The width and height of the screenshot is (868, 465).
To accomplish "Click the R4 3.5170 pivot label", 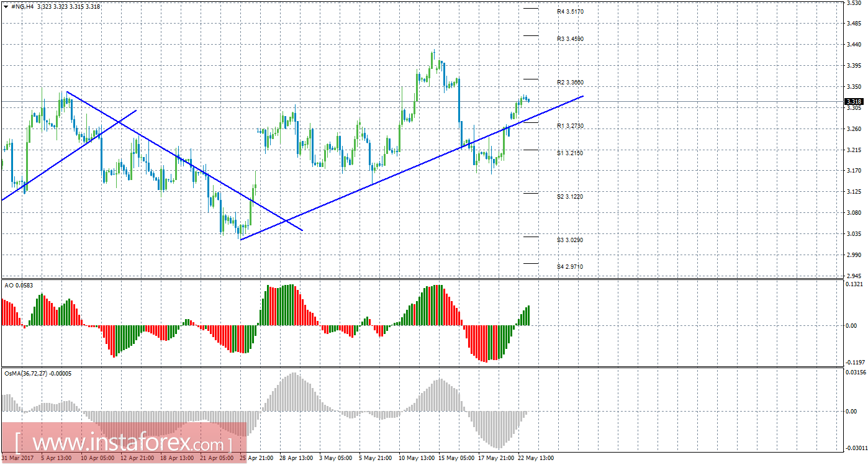I will pyautogui.click(x=570, y=12).
